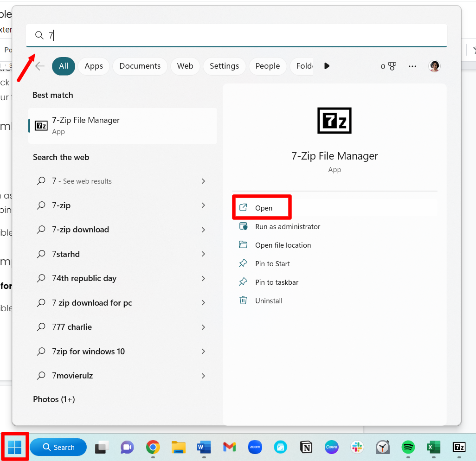Open the light blue calendar-style taskbar app
Image resolution: width=476 pixels, height=461 pixels.
tap(281, 447)
